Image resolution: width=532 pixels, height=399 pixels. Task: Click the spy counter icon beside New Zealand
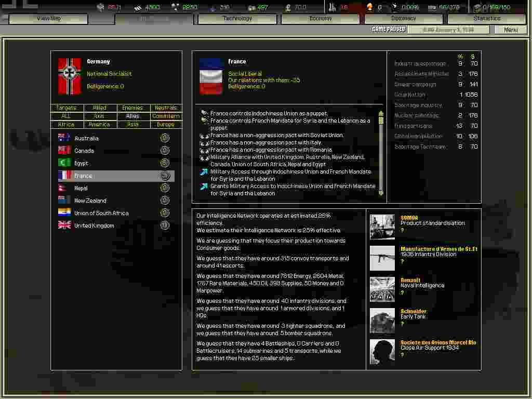point(165,201)
